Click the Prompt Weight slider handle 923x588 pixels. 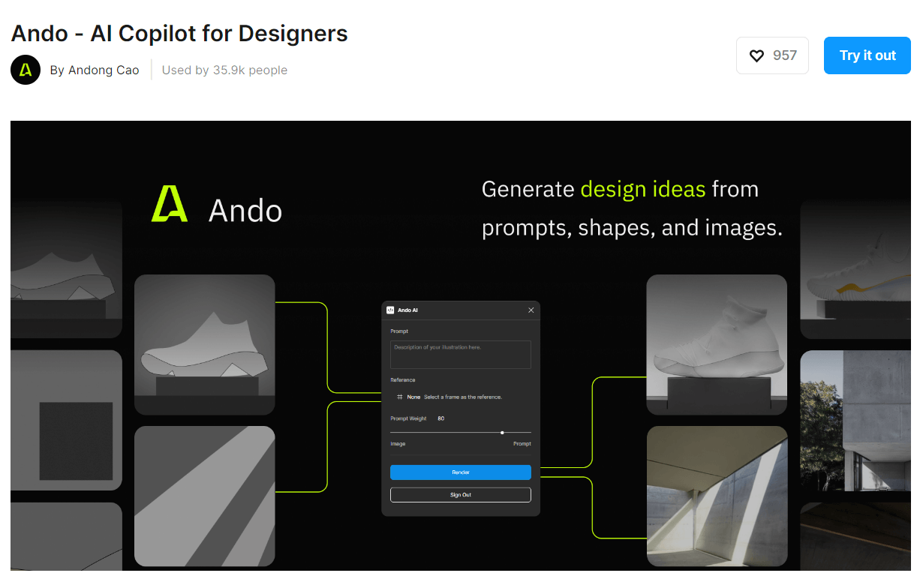tap(502, 432)
